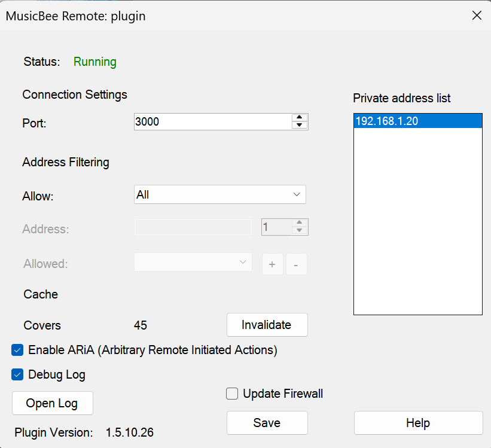Viewport: 491px width, 448px height.
Task: Uncheck Enable ARiA arbitrary remote actions
Action: click(x=17, y=350)
